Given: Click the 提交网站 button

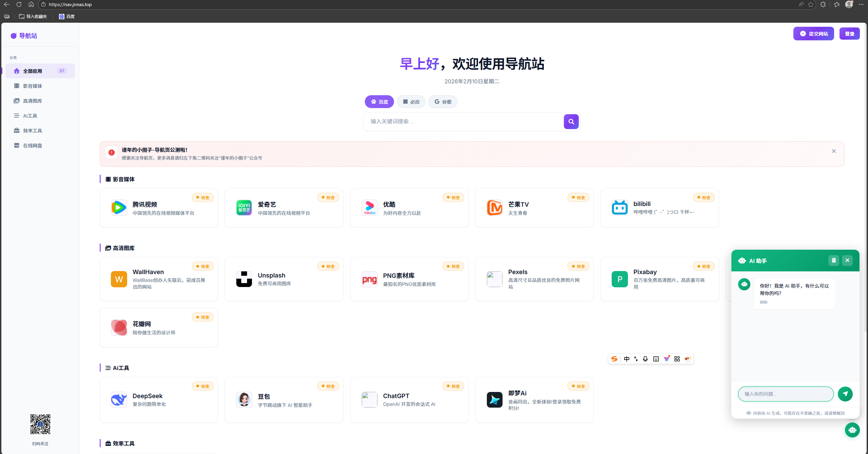Looking at the screenshot, I should (x=813, y=34).
